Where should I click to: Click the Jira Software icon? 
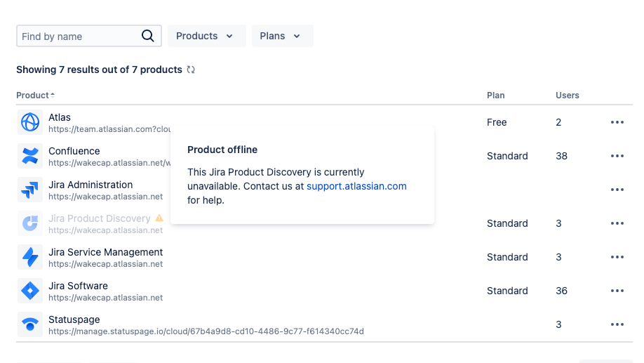(30, 291)
